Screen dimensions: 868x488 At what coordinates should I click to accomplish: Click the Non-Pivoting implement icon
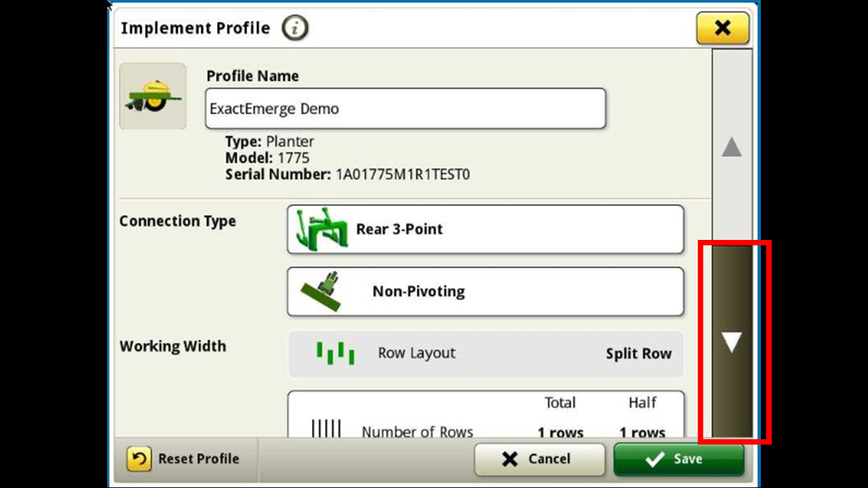coord(320,291)
